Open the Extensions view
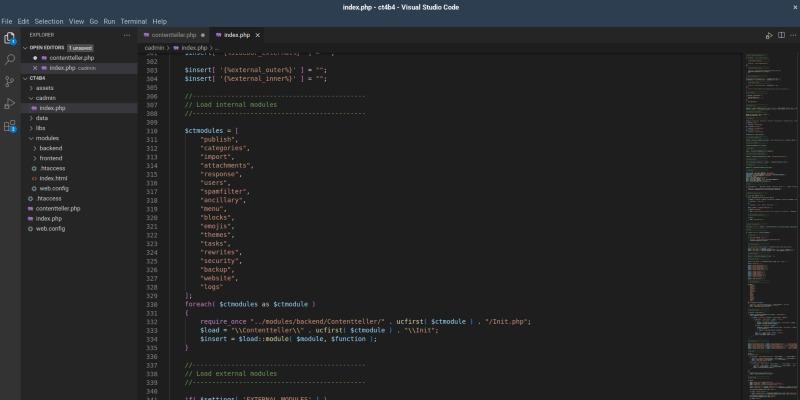Viewport: 800px width, 400px height. 10,126
